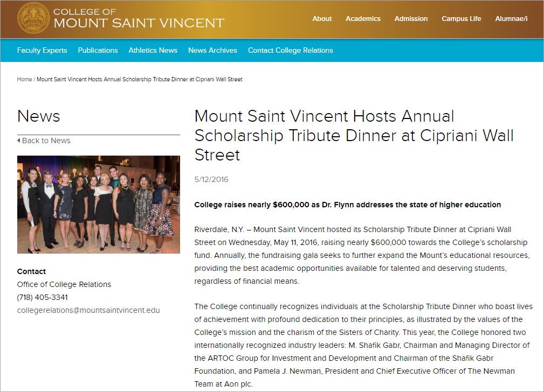The width and height of the screenshot is (544, 392).
Task: Open the About menu
Action: click(322, 18)
